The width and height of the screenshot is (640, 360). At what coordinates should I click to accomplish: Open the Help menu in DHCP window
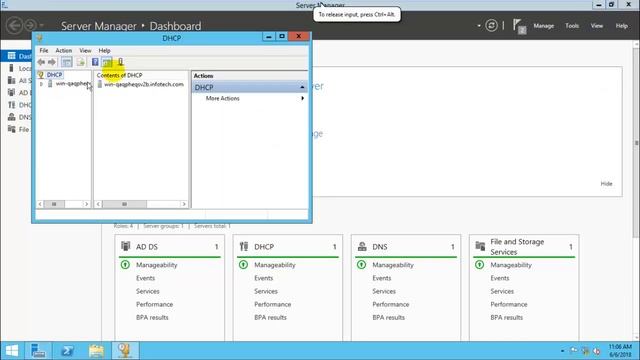coord(104,51)
